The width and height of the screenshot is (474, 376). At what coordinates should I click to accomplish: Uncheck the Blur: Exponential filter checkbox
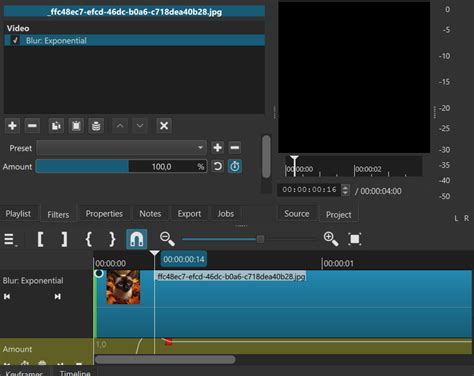[x=15, y=40]
